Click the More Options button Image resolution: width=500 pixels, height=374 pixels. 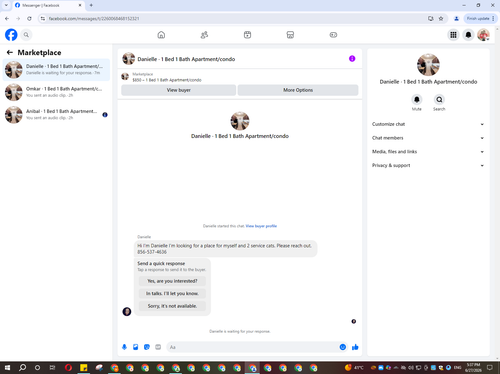(298, 90)
